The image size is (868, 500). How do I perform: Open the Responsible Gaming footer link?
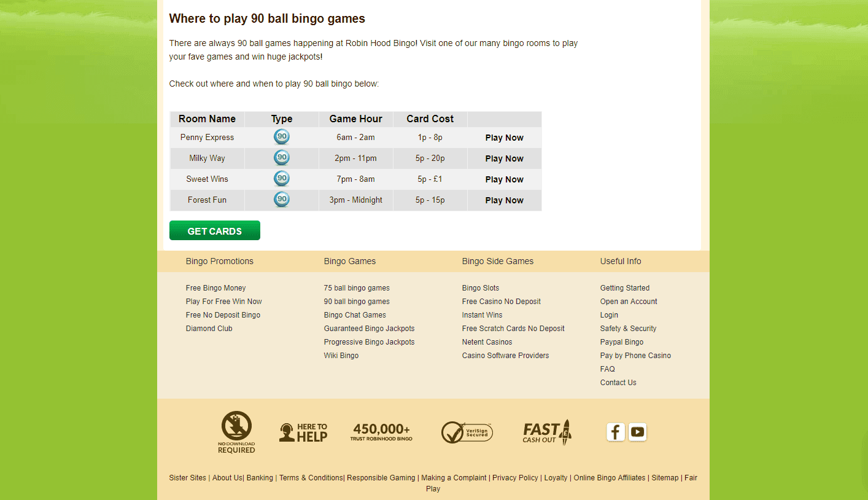tap(381, 478)
